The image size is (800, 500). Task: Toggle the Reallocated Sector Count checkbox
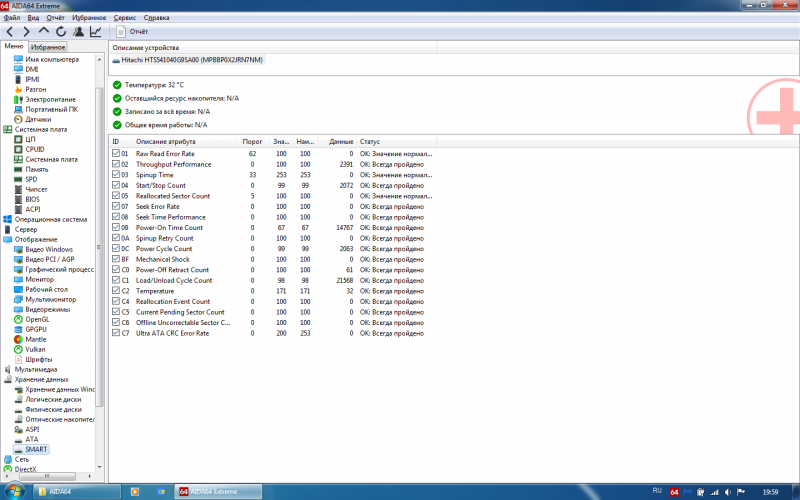115,196
